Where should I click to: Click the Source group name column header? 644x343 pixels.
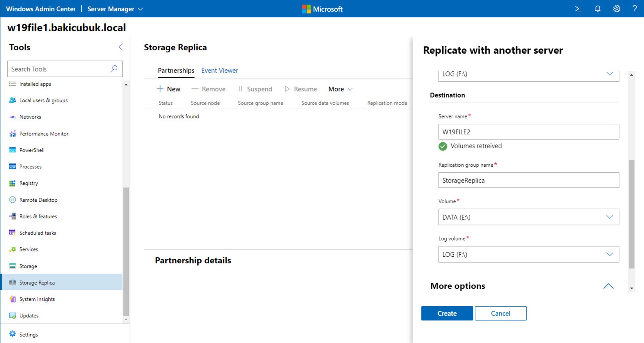point(260,103)
